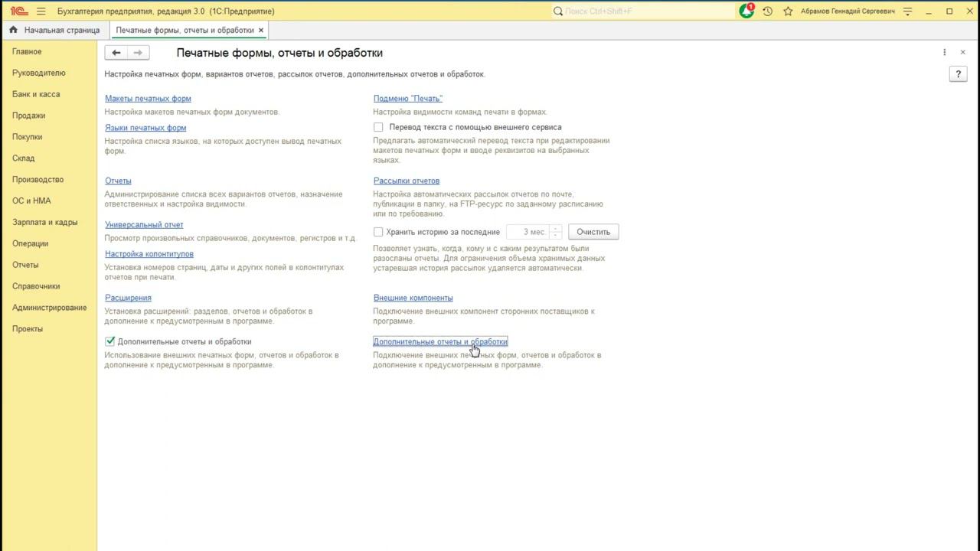Click the Очистить button

coord(593,232)
